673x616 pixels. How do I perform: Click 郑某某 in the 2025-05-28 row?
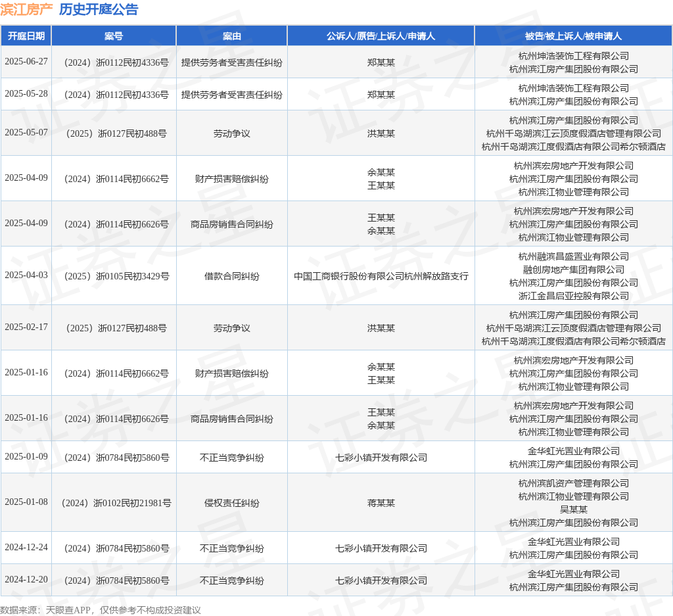[381, 95]
